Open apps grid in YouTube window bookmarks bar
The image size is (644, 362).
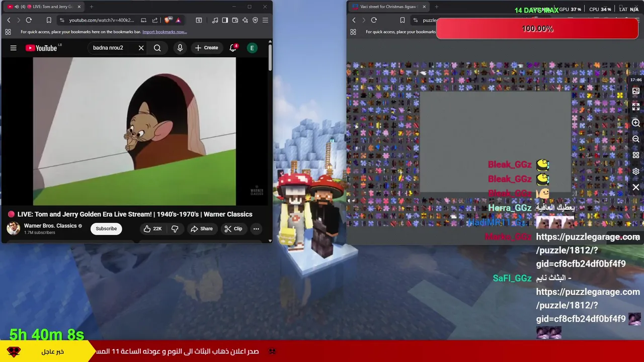point(8,32)
